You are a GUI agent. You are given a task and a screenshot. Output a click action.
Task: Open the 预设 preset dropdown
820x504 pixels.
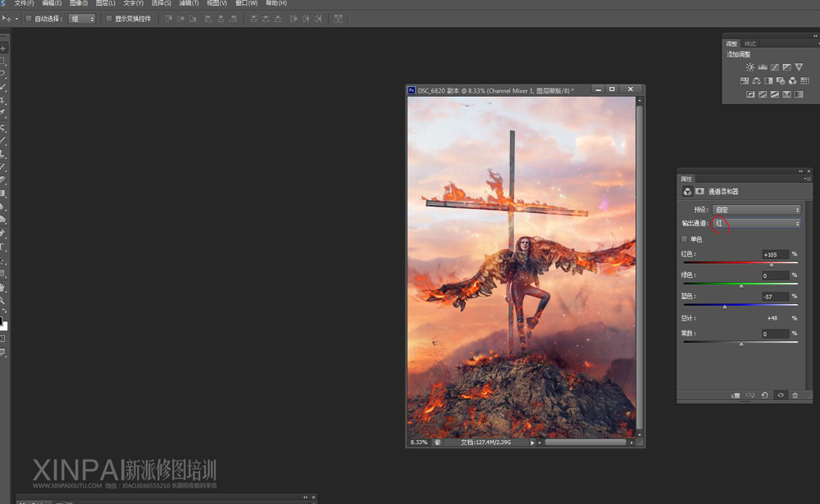[x=757, y=210]
